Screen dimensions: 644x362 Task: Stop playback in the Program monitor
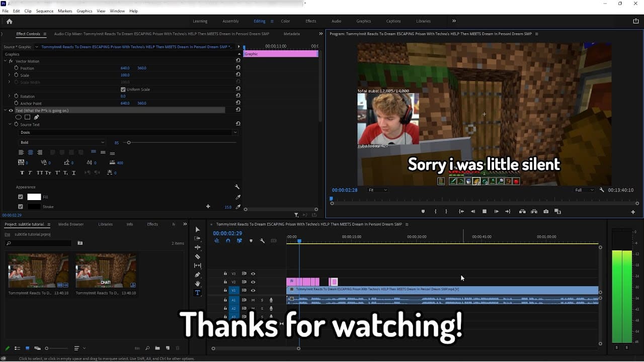coord(485,212)
